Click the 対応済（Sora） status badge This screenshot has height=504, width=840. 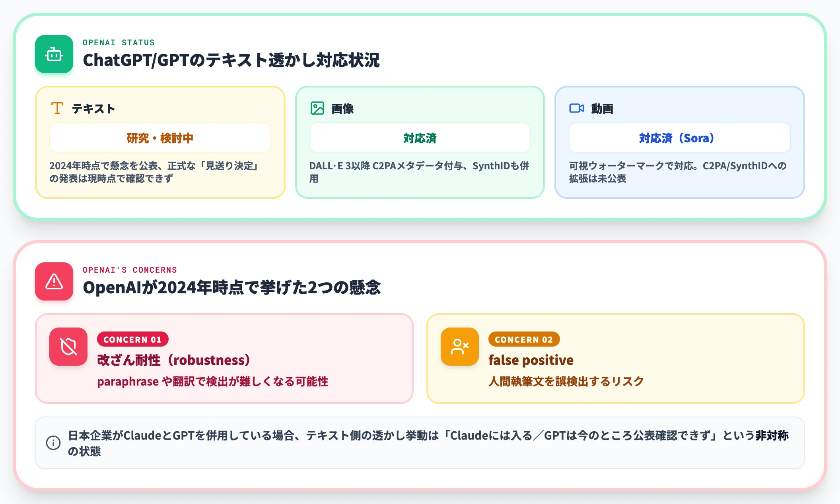coord(679,138)
